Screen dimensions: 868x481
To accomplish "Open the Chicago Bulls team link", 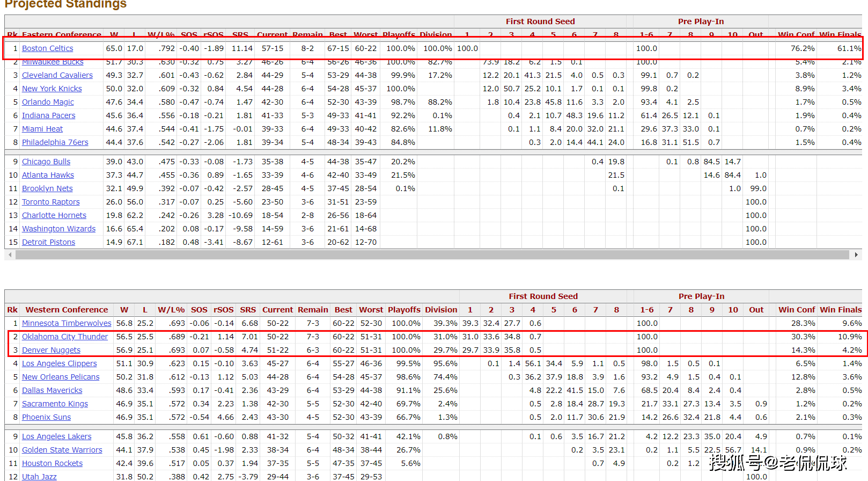I will (46, 162).
